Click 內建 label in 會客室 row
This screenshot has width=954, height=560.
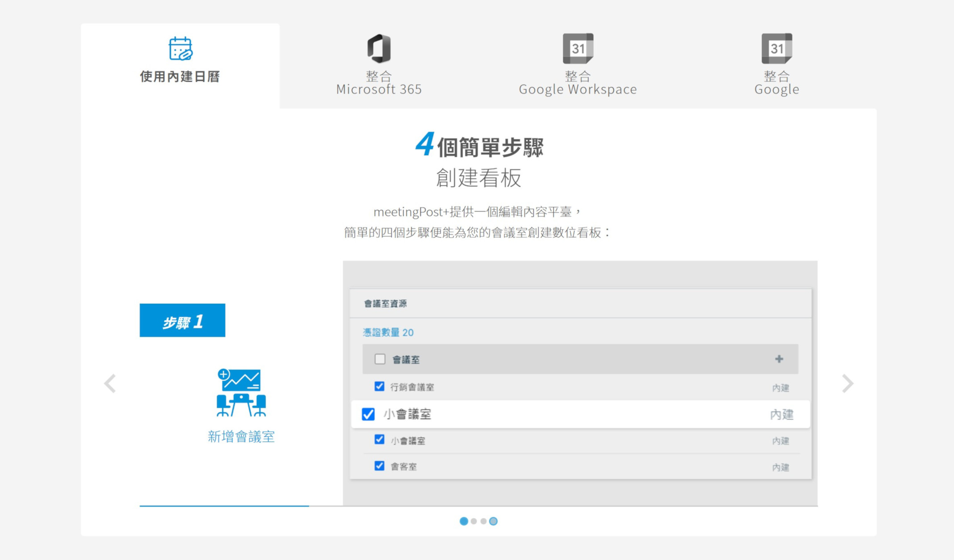point(781,467)
